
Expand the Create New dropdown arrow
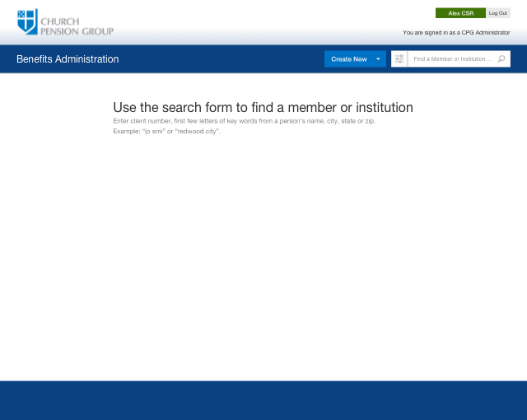coord(378,58)
